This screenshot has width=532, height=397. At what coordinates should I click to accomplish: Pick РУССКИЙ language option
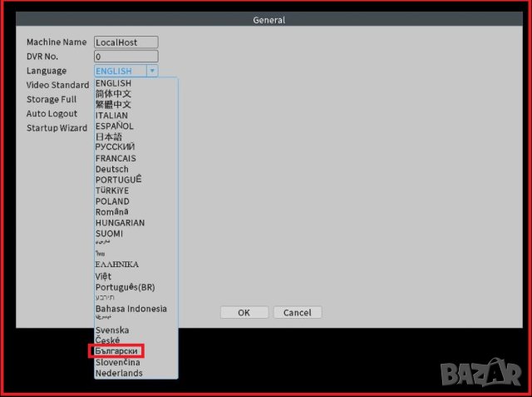(115, 147)
